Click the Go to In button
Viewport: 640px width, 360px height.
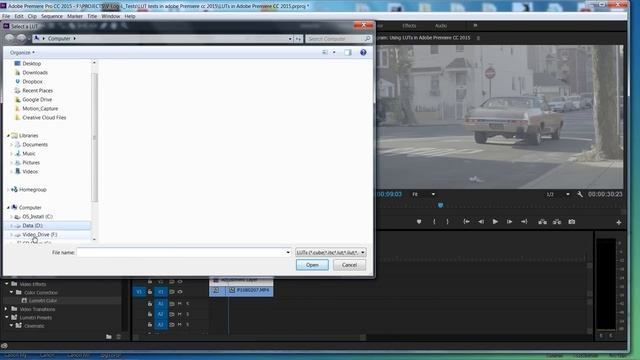(467, 222)
